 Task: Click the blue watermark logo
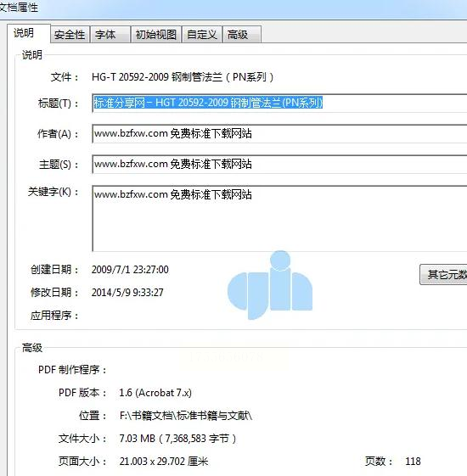tap(270, 285)
